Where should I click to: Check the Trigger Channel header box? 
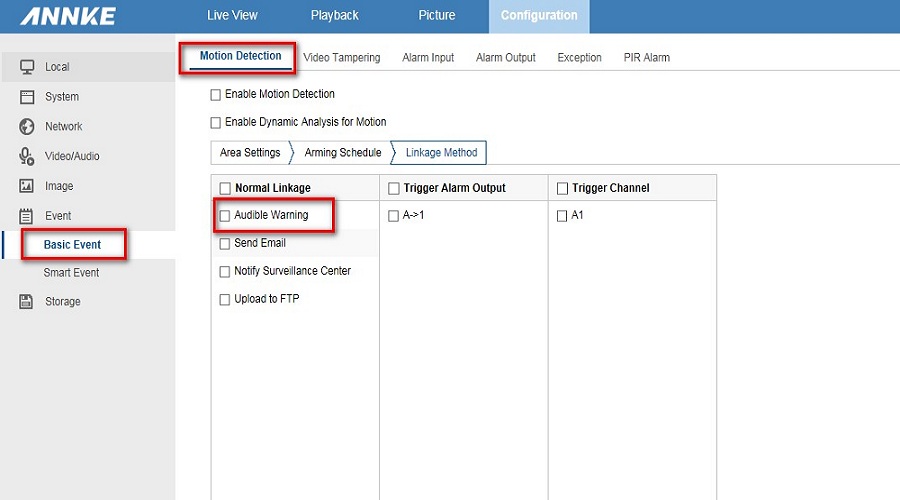(562, 188)
